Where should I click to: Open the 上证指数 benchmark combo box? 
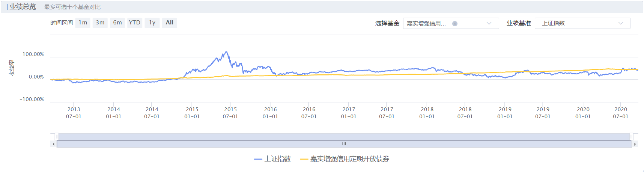pos(578,23)
